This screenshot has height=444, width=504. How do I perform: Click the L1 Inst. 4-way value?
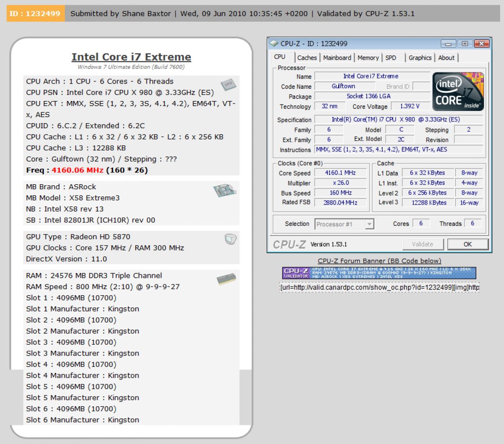(469, 183)
